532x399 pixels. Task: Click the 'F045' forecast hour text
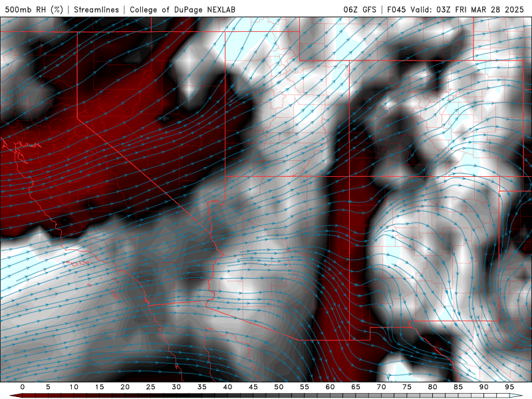point(396,10)
